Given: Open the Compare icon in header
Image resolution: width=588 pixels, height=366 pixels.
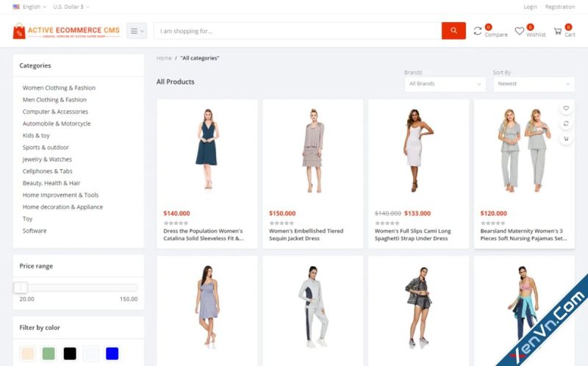Looking at the screenshot, I should point(477,31).
